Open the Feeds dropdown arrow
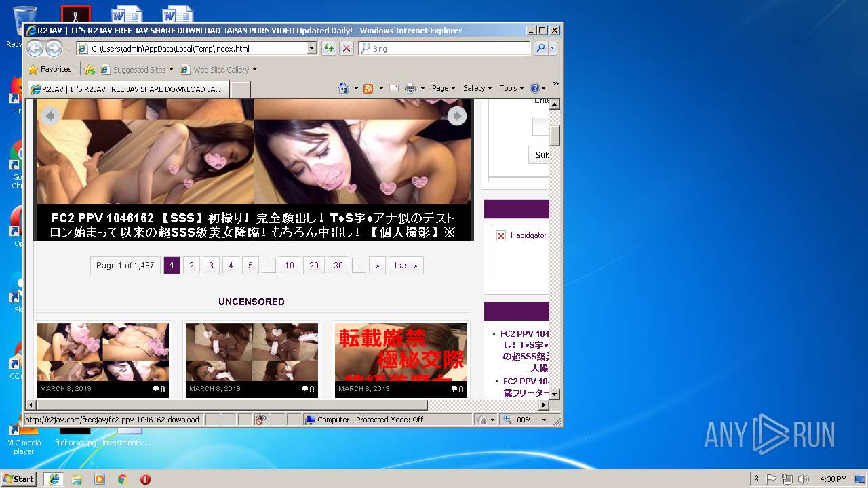The width and height of the screenshot is (868, 488). [381, 88]
